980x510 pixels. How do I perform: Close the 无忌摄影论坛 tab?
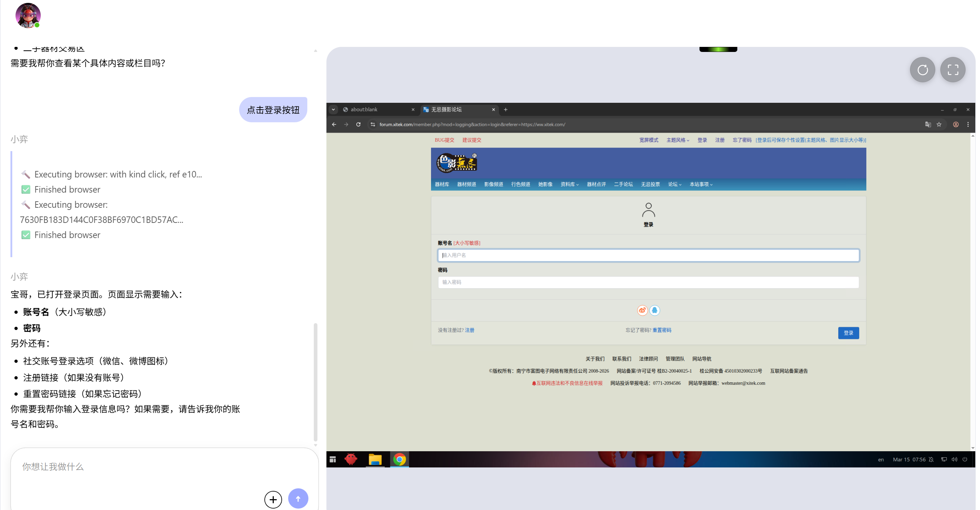point(493,110)
